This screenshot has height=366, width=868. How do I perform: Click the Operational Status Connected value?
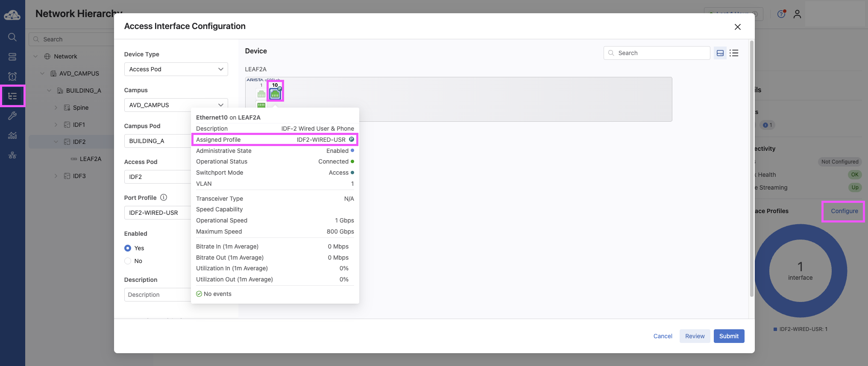[333, 161]
